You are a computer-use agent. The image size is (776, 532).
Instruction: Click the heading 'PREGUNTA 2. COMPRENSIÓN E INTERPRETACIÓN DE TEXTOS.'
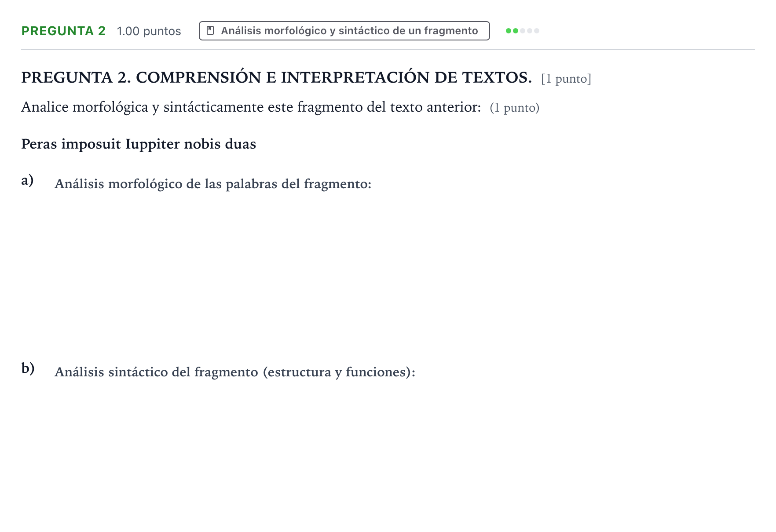276,77
